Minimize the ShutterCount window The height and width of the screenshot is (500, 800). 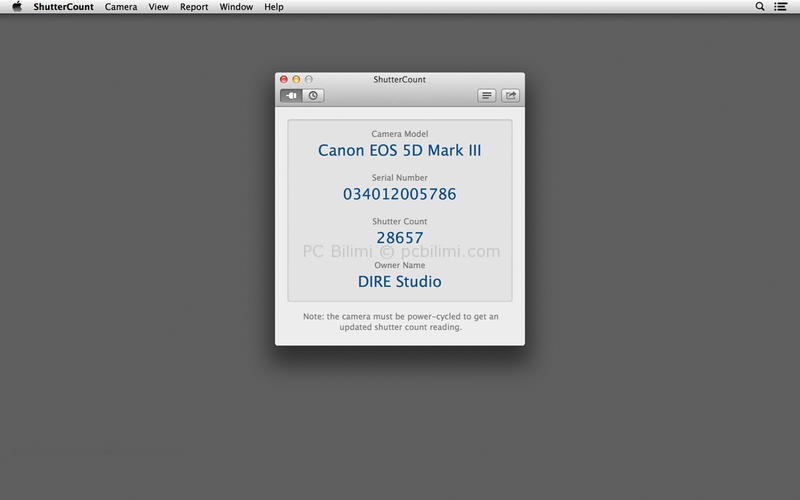(296, 79)
